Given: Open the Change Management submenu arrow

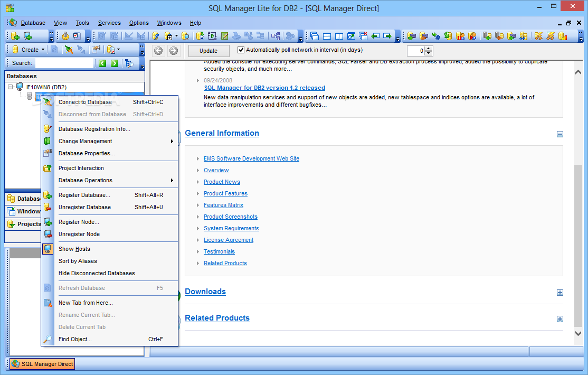Looking at the screenshot, I should click(x=172, y=141).
